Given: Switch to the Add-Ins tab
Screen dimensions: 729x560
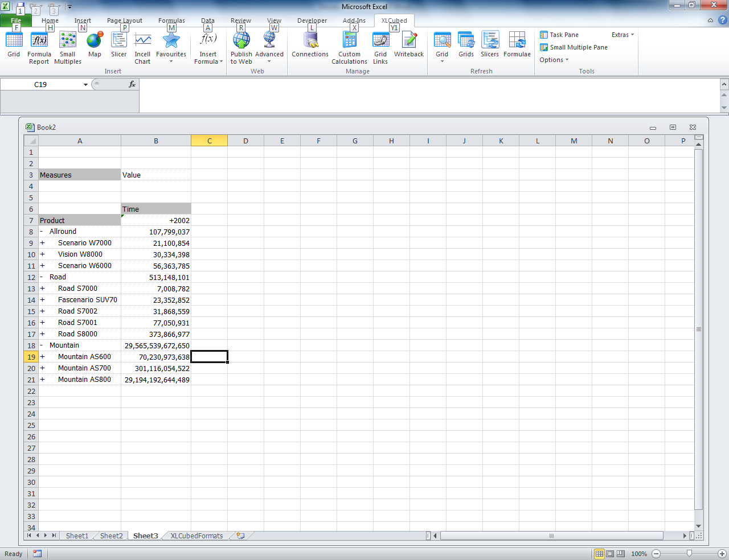Looking at the screenshot, I should (354, 20).
